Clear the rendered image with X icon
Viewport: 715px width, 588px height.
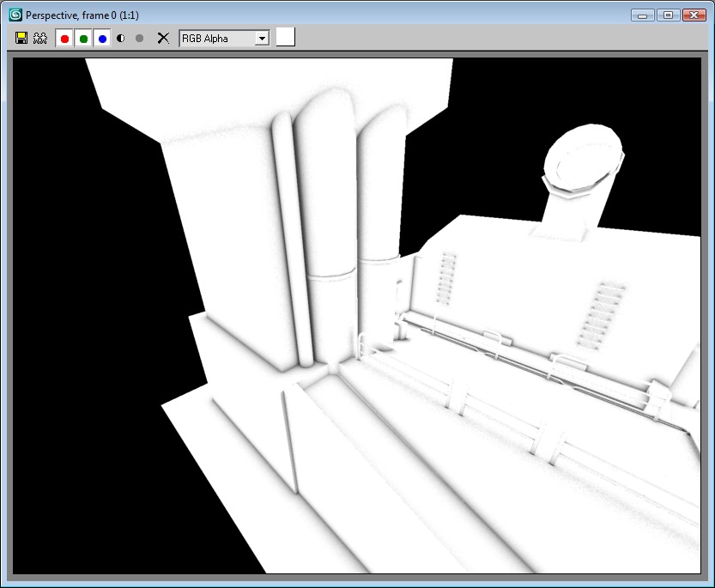point(163,39)
